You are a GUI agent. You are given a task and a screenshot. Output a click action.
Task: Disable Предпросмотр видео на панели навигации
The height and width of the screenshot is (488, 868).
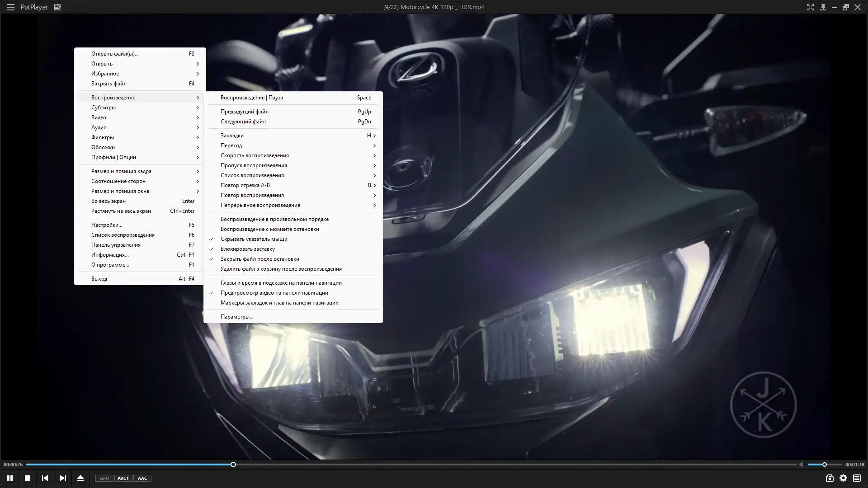(274, 293)
